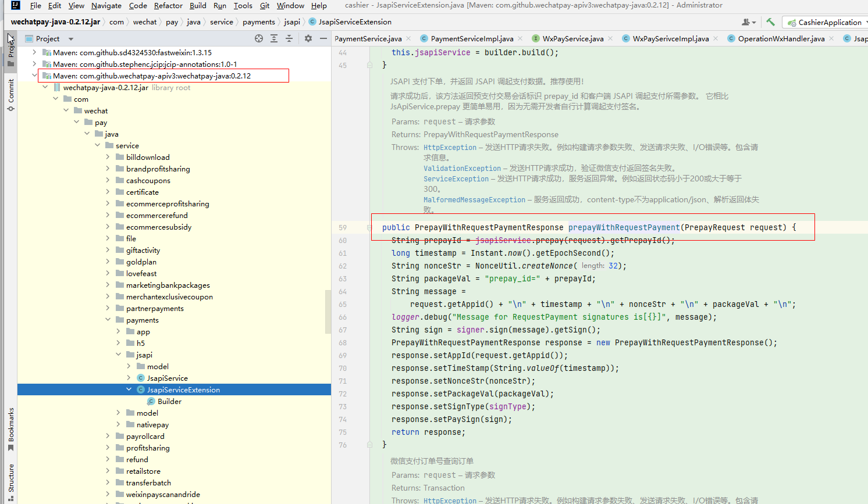This screenshot has width=868, height=504.
Task: Click fold marker at line 45 gutter
Action: point(369,65)
